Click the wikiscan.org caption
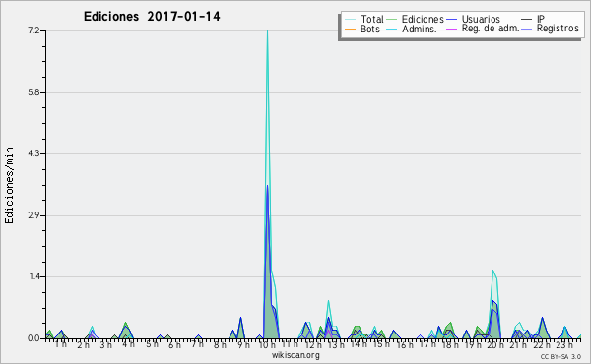 [295, 355]
